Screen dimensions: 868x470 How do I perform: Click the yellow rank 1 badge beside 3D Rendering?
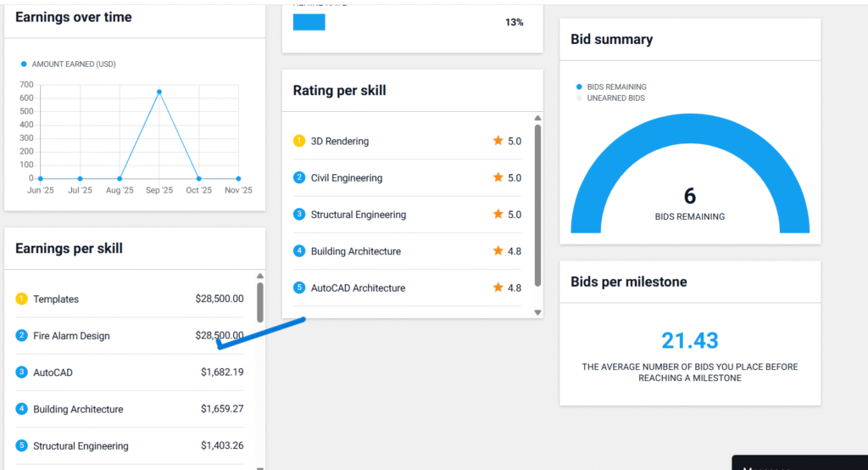299,141
